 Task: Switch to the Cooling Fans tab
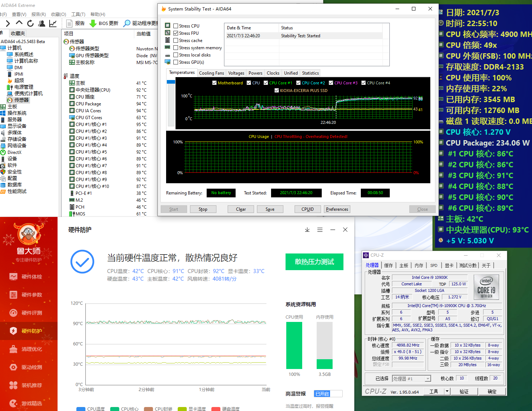[x=211, y=73]
